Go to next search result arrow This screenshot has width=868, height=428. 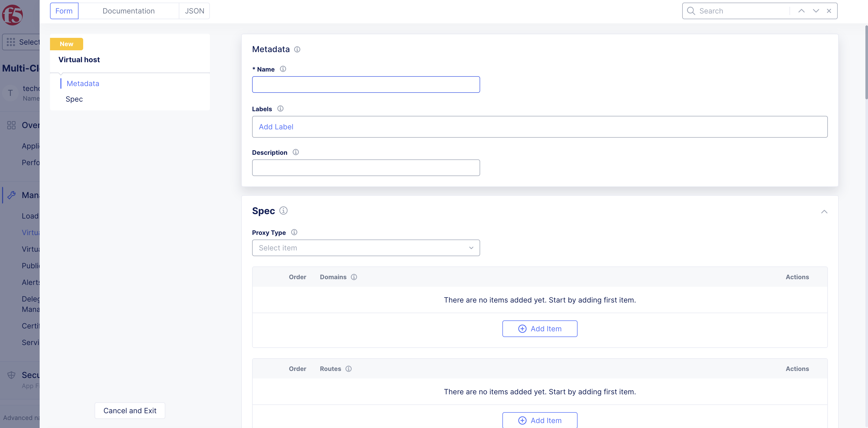point(815,11)
